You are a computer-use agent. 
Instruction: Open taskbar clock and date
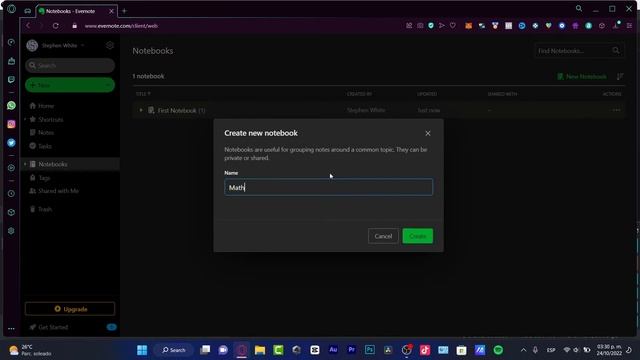click(x=609, y=350)
